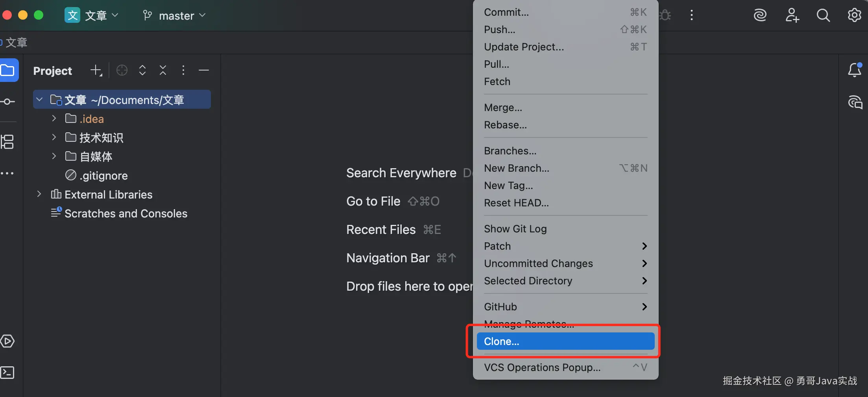868x397 pixels.
Task: Click the Search Everywhere magnifier icon
Action: [x=823, y=15]
